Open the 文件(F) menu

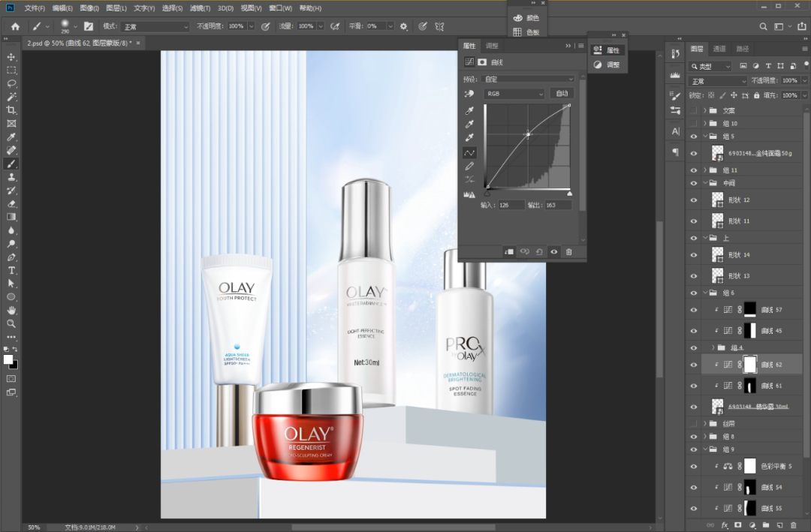(35, 8)
